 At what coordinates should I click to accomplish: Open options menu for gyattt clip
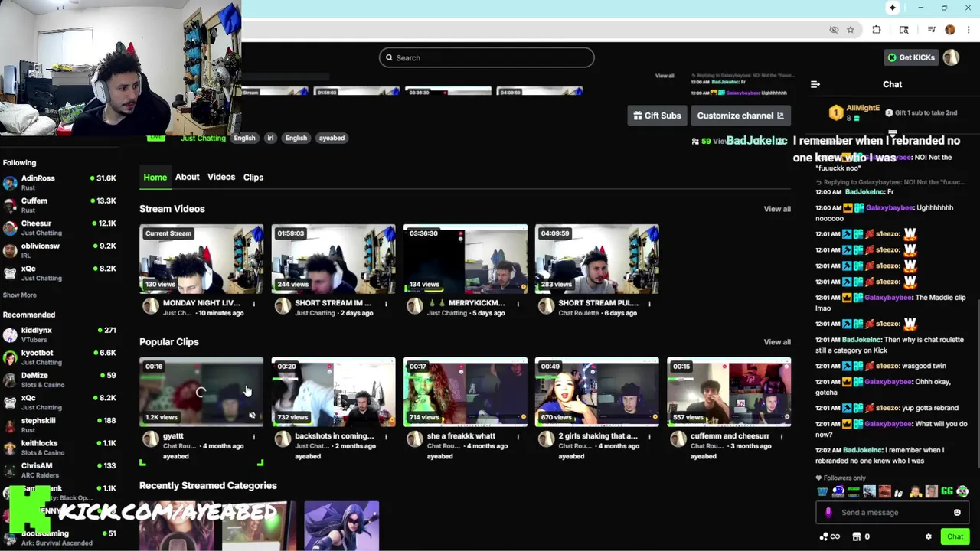(254, 437)
